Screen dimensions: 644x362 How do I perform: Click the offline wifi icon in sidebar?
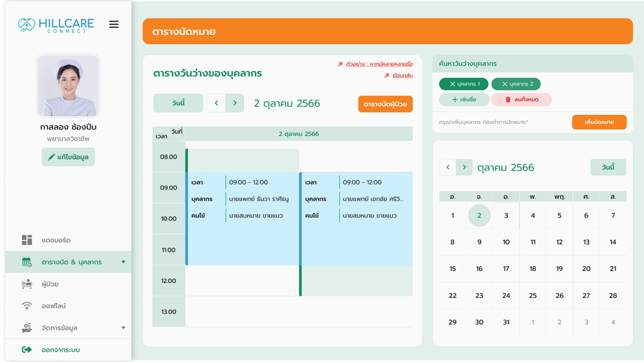click(x=27, y=306)
